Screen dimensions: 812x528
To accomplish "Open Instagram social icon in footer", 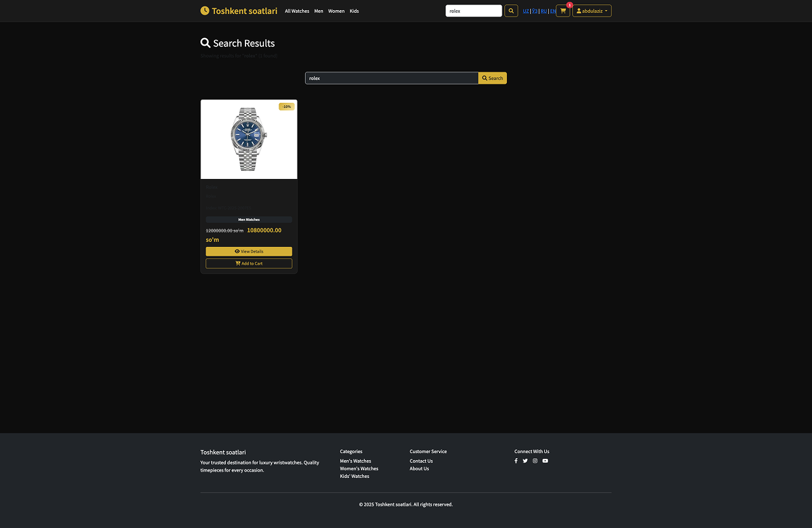I will [535, 461].
